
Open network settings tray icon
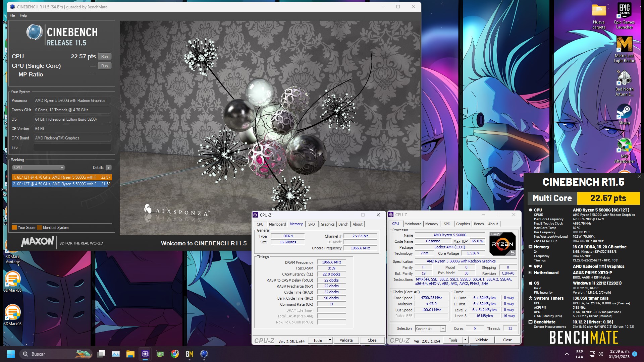(x=592, y=354)
